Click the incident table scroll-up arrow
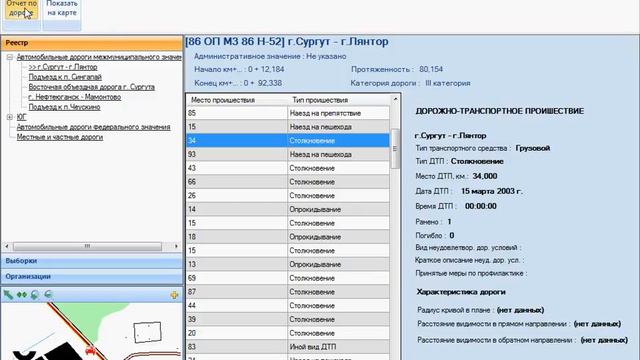The image size is (640, 360). point(395,99)
